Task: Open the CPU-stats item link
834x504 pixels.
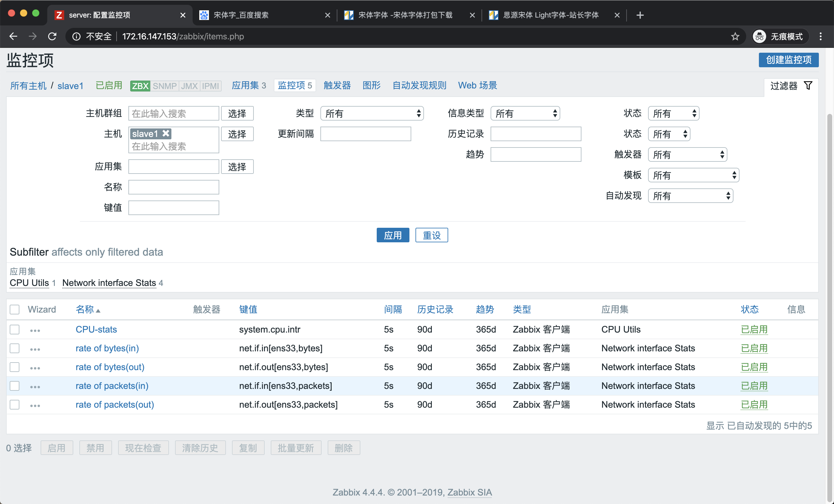Action: point(96,329)
